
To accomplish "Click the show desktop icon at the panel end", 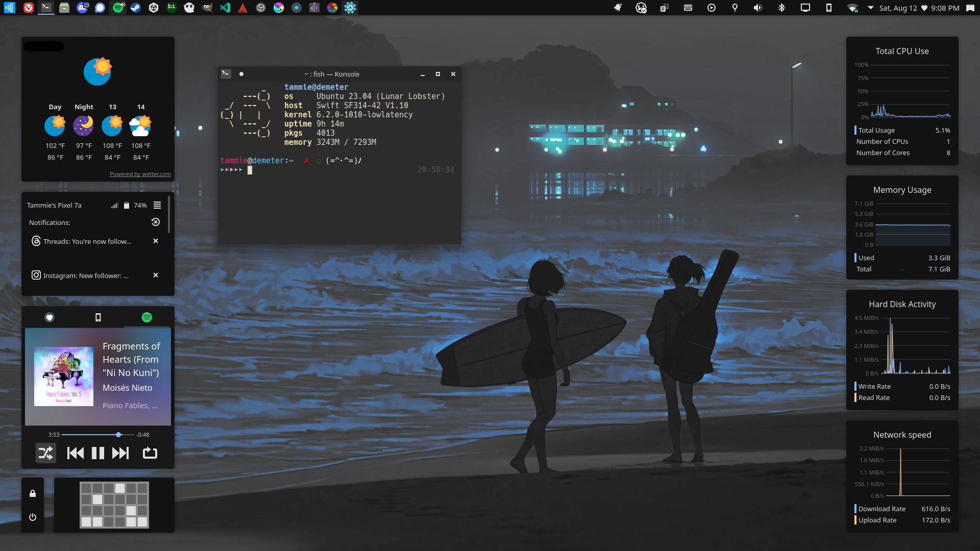I will click(970, 8).
